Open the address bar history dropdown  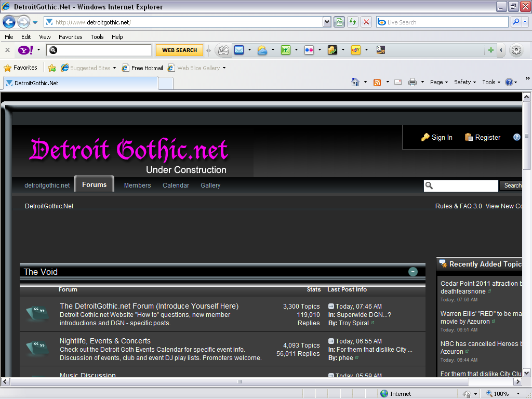click(327, 22)
